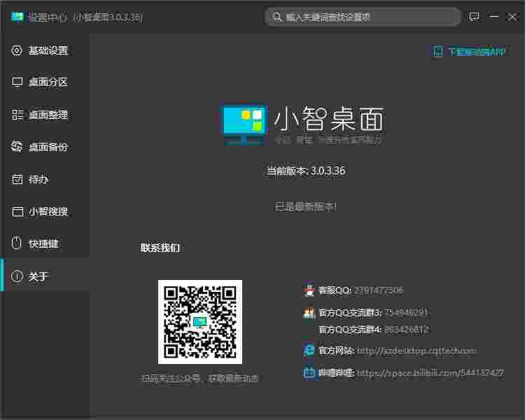This screenshot has width=525, height=420.
Task: Close the settings center window
Action: pyautogui.click(x=512, y=16)
